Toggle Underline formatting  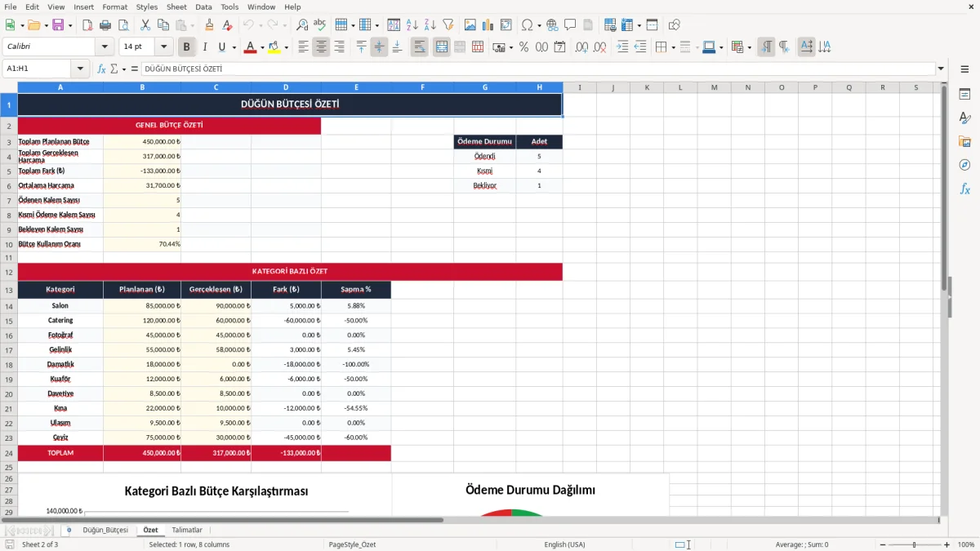[222, 47]
